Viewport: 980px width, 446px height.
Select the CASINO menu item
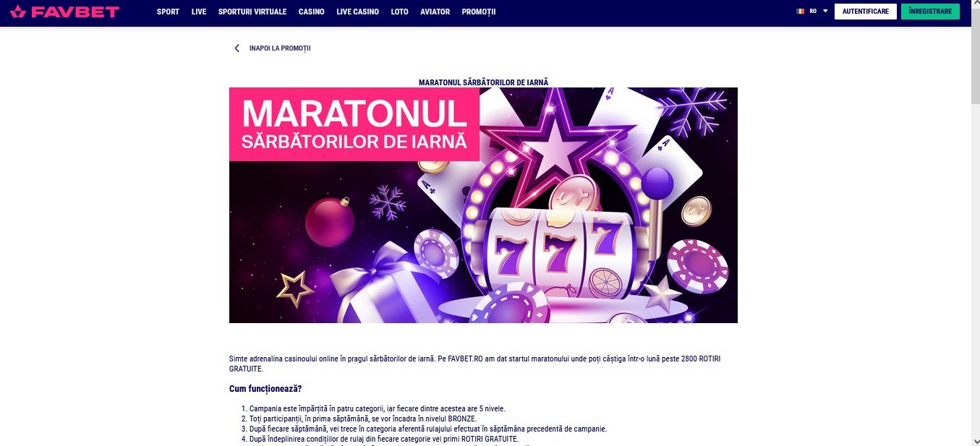(x=312, y=12)
